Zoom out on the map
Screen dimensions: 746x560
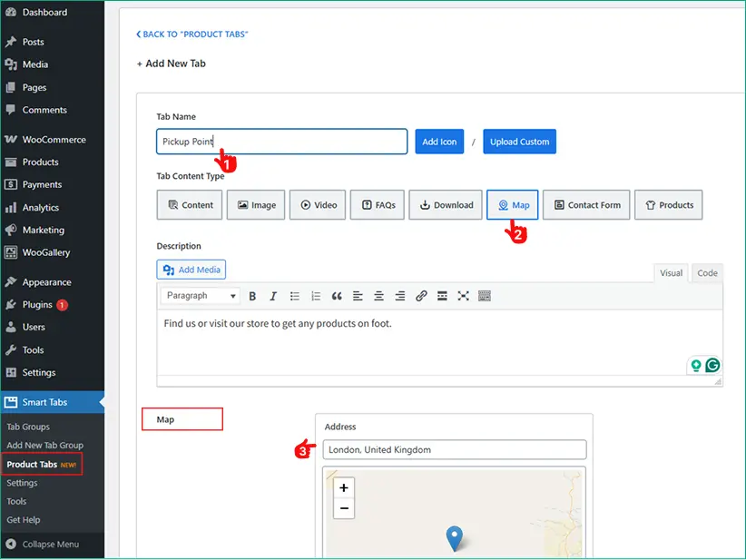(x=344, y=508)
